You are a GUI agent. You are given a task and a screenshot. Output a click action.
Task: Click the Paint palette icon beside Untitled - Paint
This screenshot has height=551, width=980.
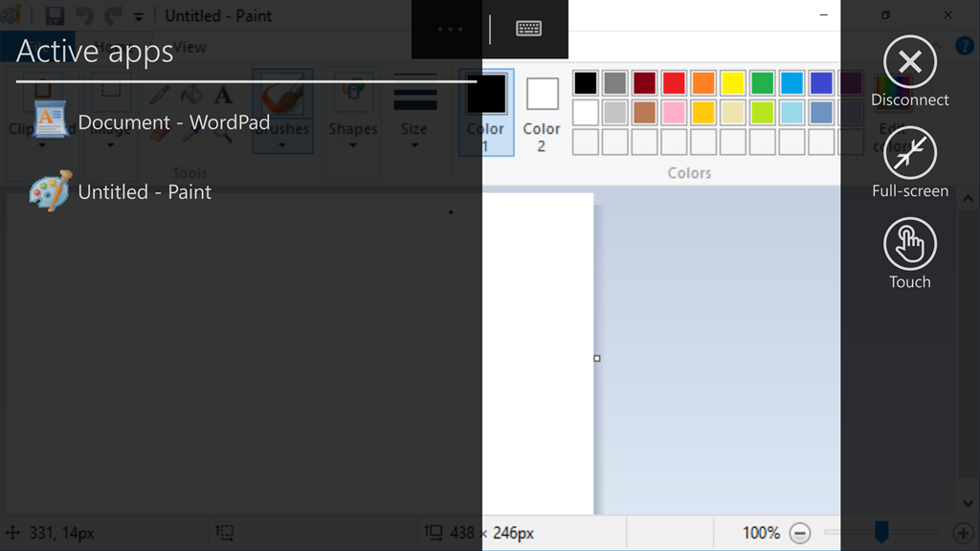point(48,190)
